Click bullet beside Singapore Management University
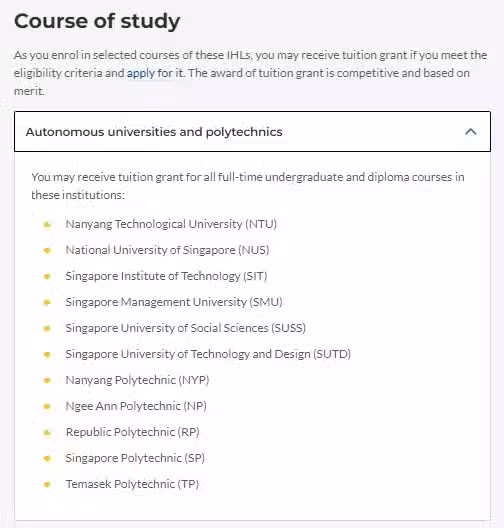The image size is (504, 528). point(47,302)
